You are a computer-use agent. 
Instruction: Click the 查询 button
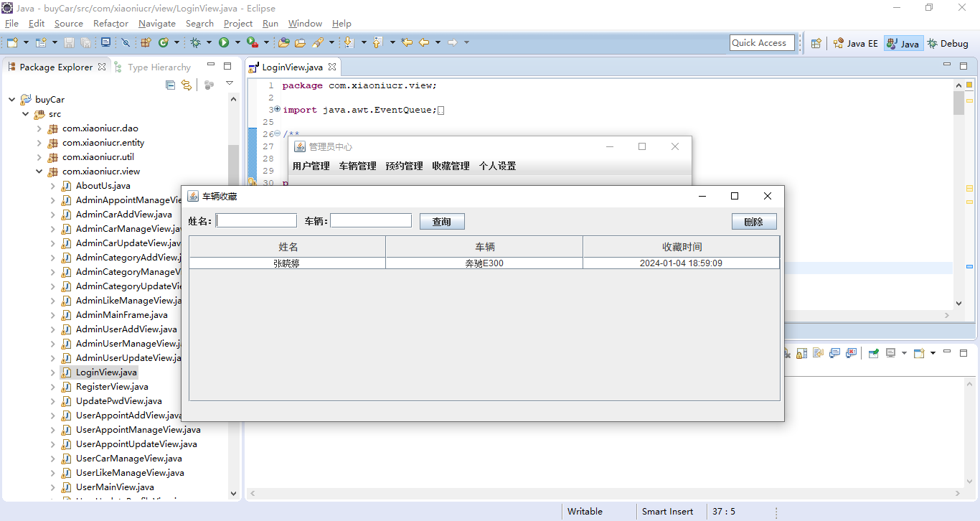click(442, 222)
